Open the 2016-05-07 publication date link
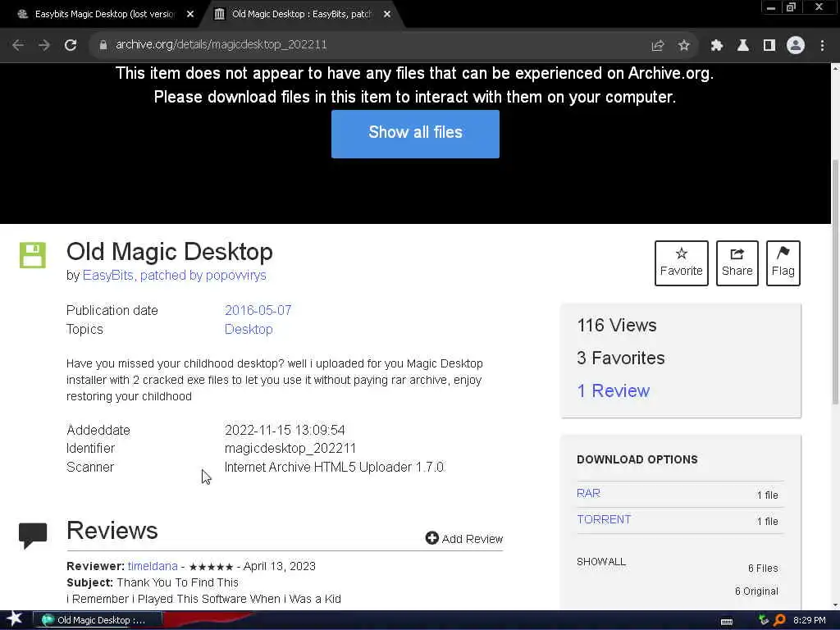Screen dimensions: 840x630 (258, 310)
